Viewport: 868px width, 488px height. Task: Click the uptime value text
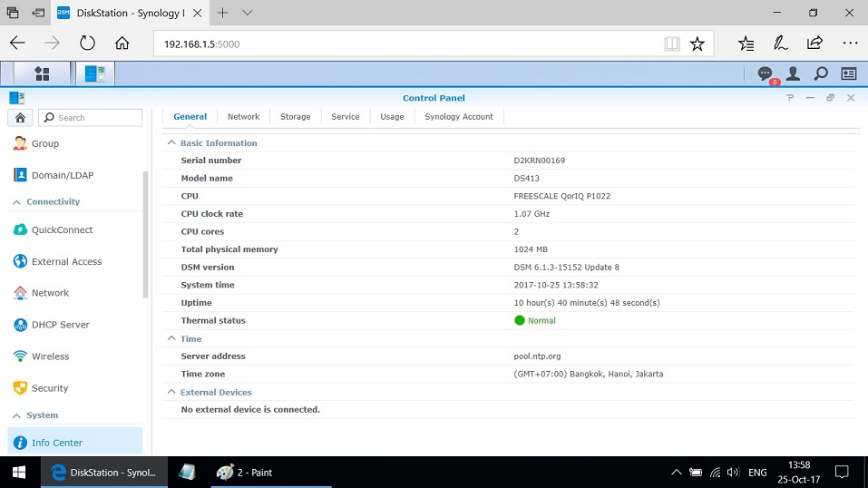click(587, 302)
